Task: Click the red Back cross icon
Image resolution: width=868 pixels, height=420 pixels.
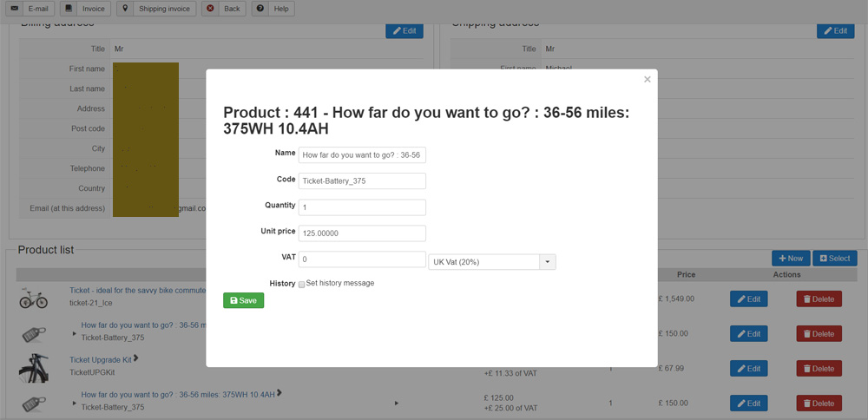Action: [211, 9]
